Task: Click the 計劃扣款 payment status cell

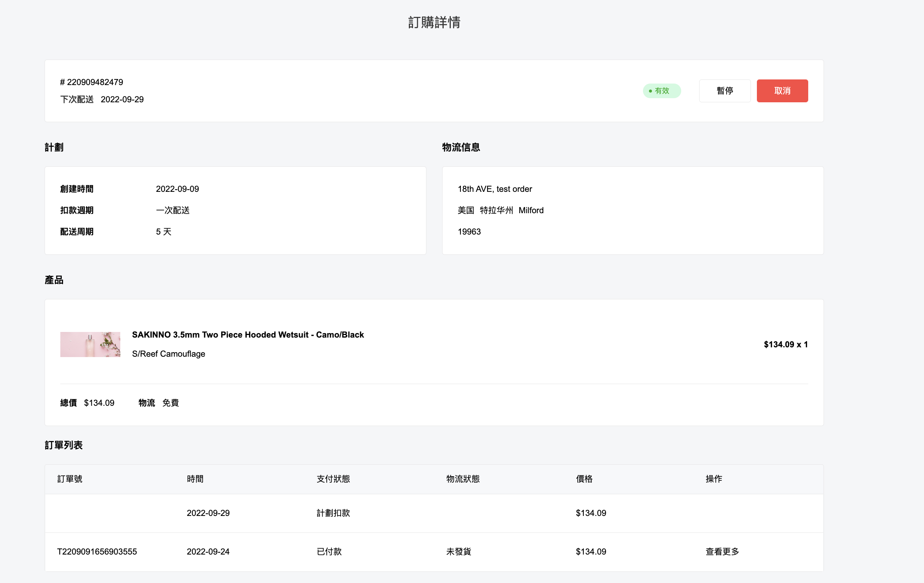Action: (333, 513)
